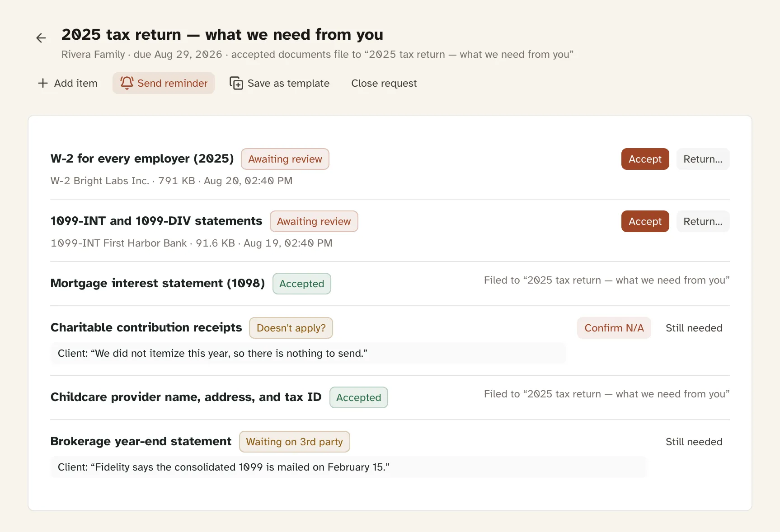Go back using the left arrow icon
The width and height of the screenshot is (780, 532).
41,38
